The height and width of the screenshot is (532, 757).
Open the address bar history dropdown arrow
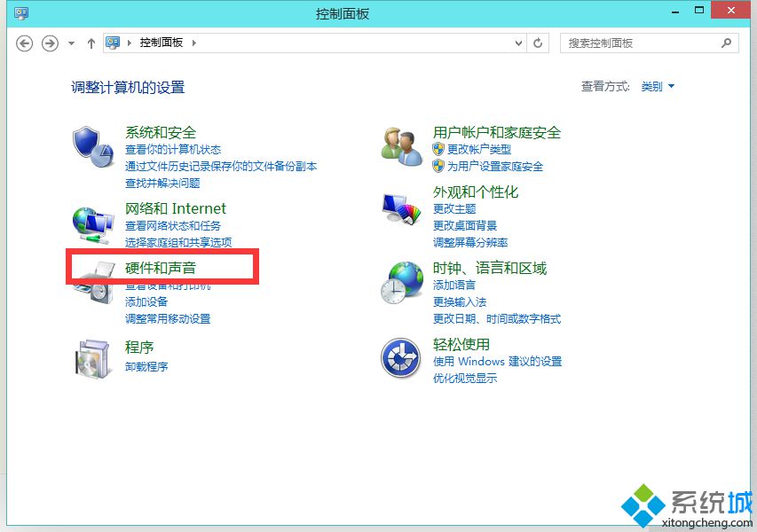[517, 43]
